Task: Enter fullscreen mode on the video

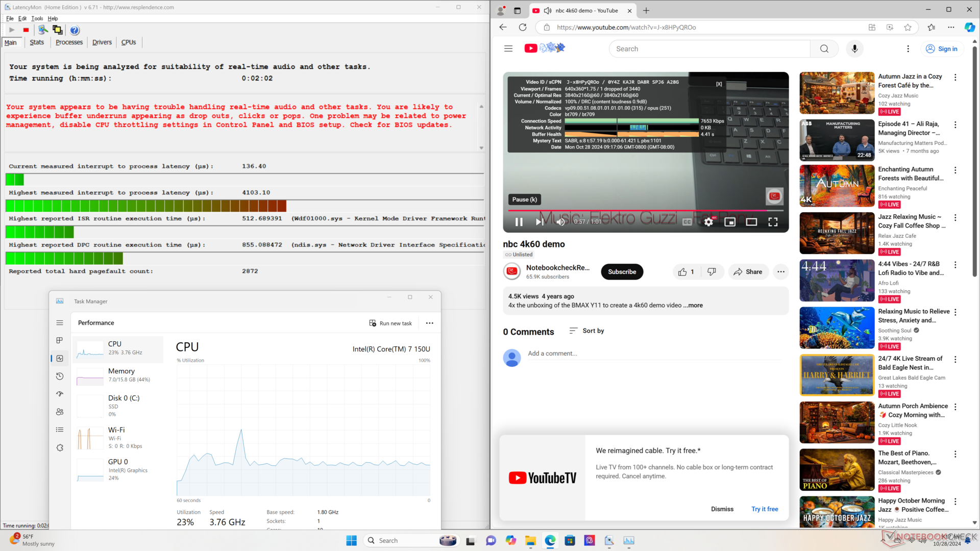Action: (773, 222)
